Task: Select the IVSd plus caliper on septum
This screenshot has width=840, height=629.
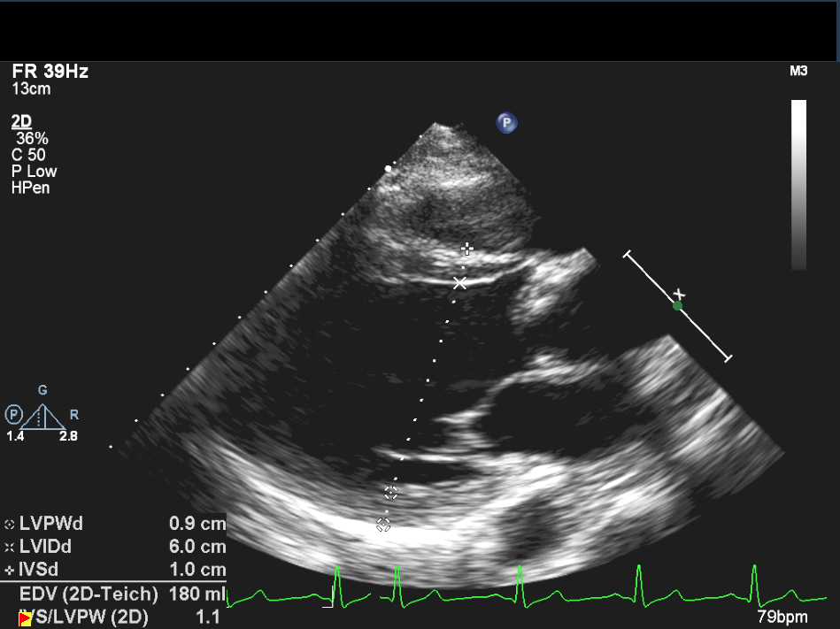Action: [467, 249]
